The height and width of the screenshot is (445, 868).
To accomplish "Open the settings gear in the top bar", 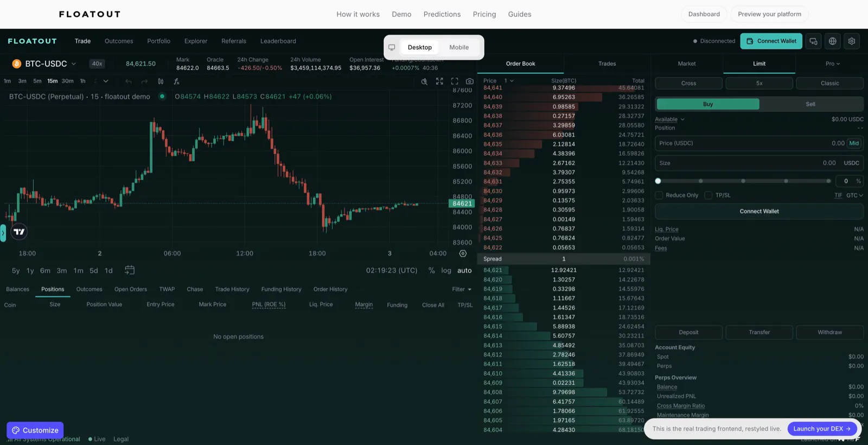I will point(852,41).
